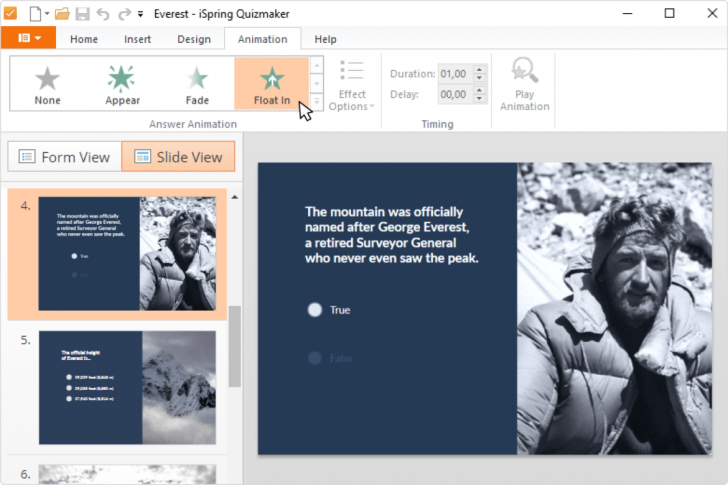Image resolution: width=728 pixels, height=485 pixels.
Task: Click the mountaineer photo on the slide
Action: [x=614, y=308]
